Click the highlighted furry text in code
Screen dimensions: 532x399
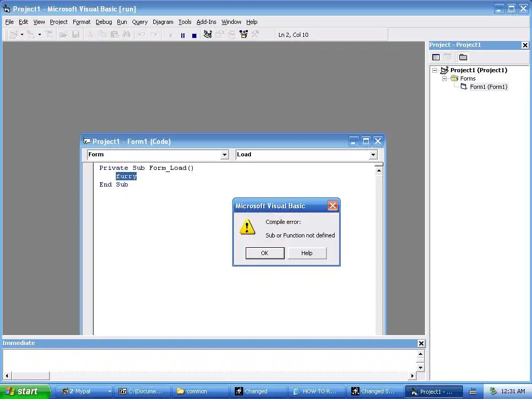[x=126, y=176]
